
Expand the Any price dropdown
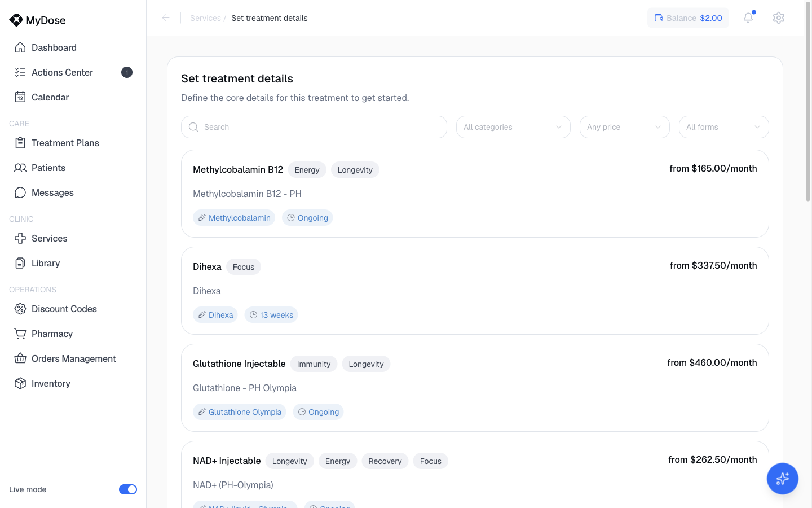click(625, 127)
